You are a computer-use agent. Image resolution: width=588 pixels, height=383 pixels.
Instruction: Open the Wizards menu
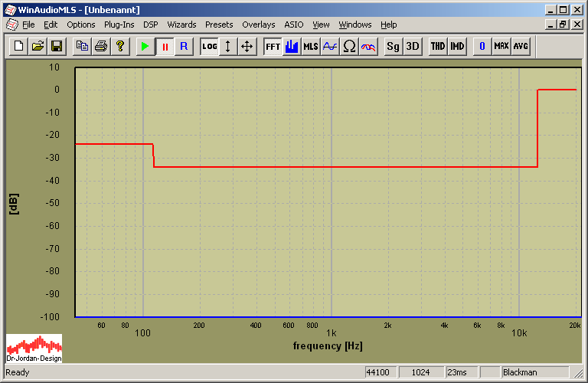click(x=181, y=25)
